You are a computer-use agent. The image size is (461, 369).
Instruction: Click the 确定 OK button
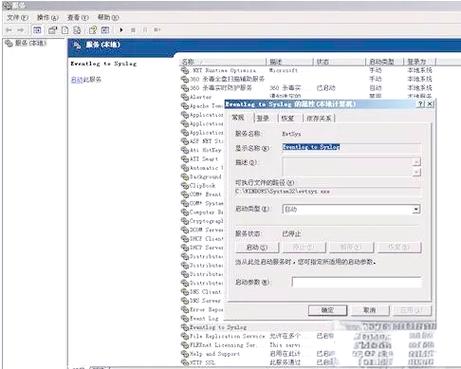click(x=328, y=310)
